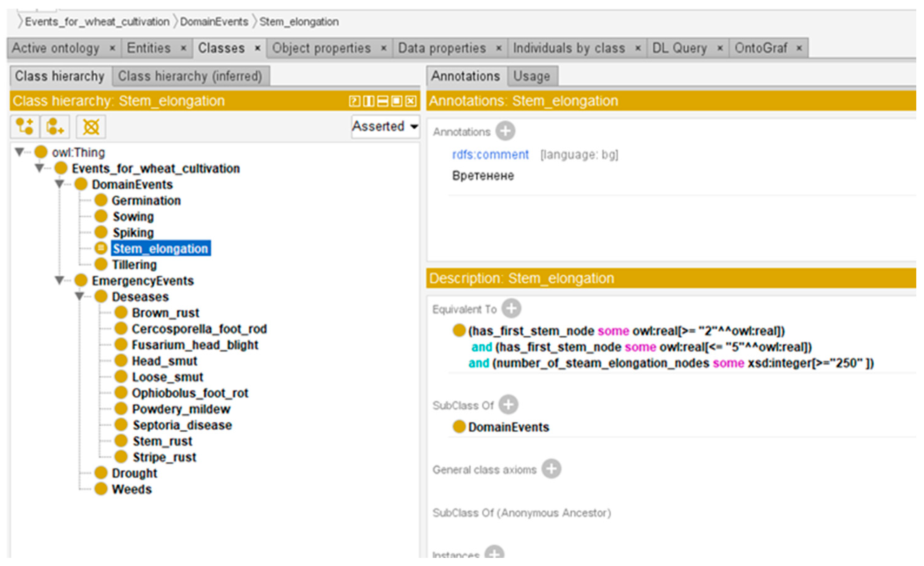Open the Class hierarchy (inferred) tab

click(190, 76)
